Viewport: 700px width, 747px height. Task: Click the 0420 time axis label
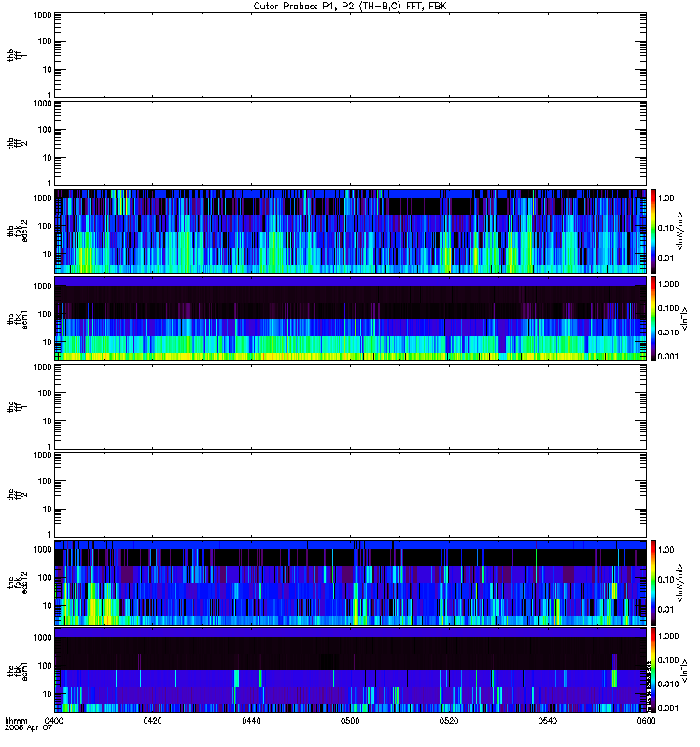click(x=152, y=721)
